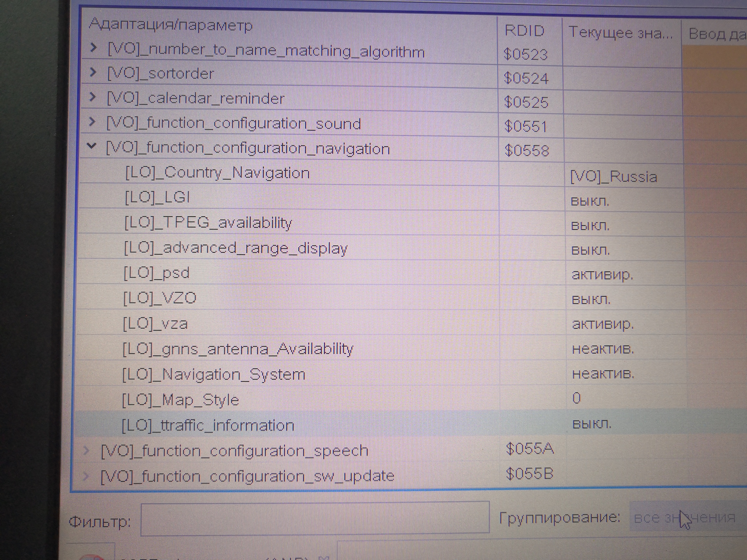Screen dimensions: 747x560
Task: Click the Фильтр text input field
Action: click(x=314, y=518)
